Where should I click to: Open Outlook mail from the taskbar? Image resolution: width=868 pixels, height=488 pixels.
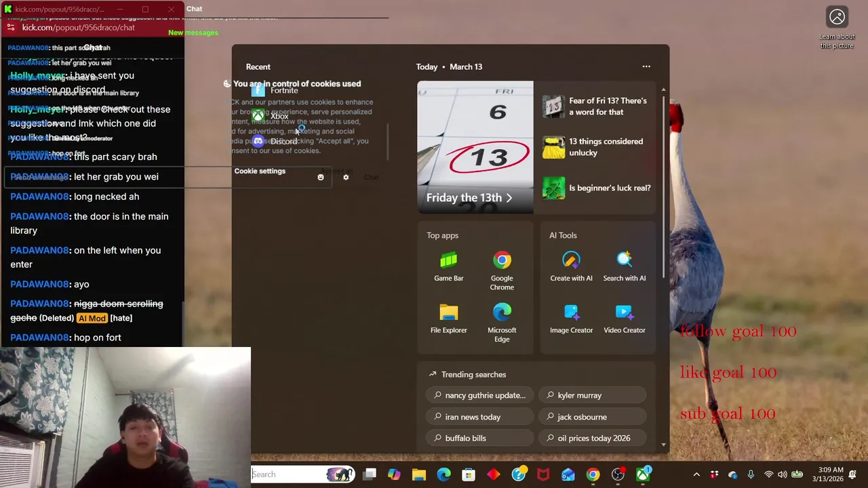(x=568, y=474)
